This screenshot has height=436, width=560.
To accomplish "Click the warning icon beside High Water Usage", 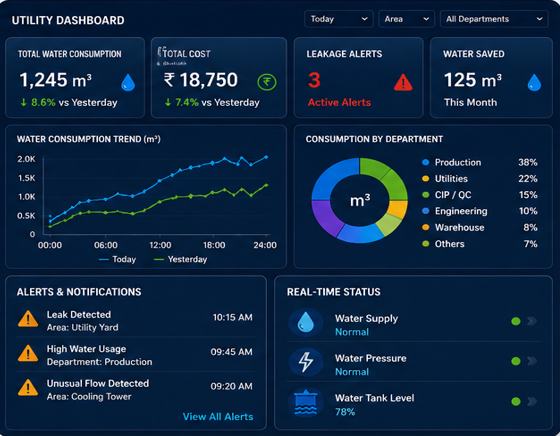I will point(28,353).
